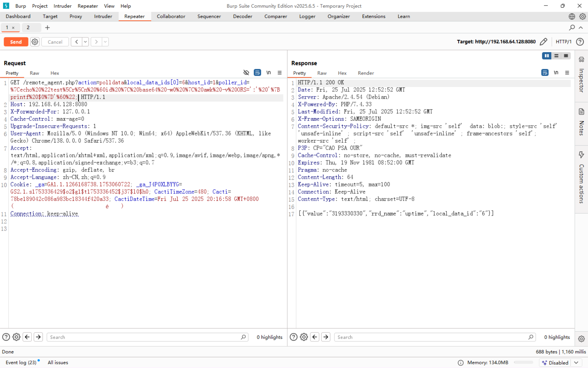
Task: Close Repeater tab 1
Action: click(13, 28)
